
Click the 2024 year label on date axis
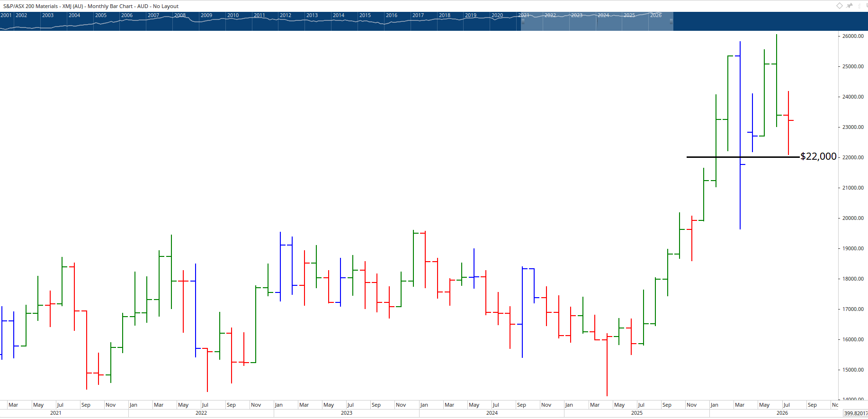tap(492, 413)
